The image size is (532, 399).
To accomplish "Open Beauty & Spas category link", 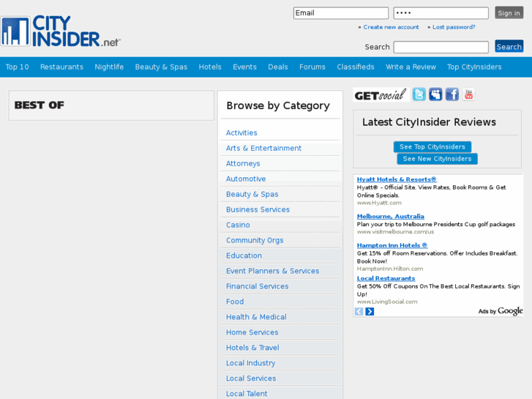I will (x=252, y=194).
